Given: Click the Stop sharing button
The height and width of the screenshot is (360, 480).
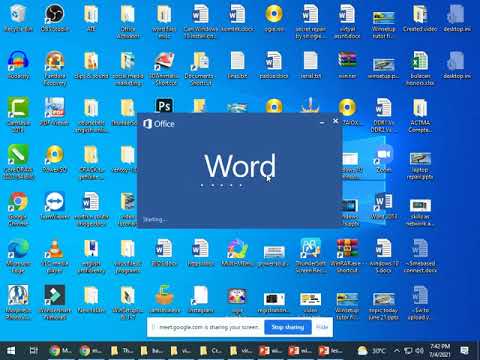Looking at the screenshot, I should point(288,327).
